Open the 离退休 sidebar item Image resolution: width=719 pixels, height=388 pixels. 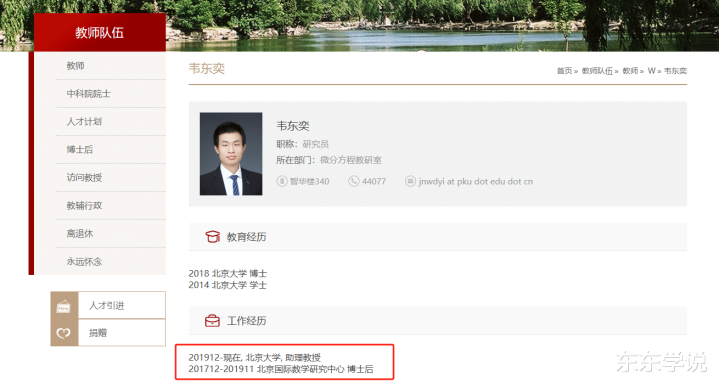coord(80,233)
